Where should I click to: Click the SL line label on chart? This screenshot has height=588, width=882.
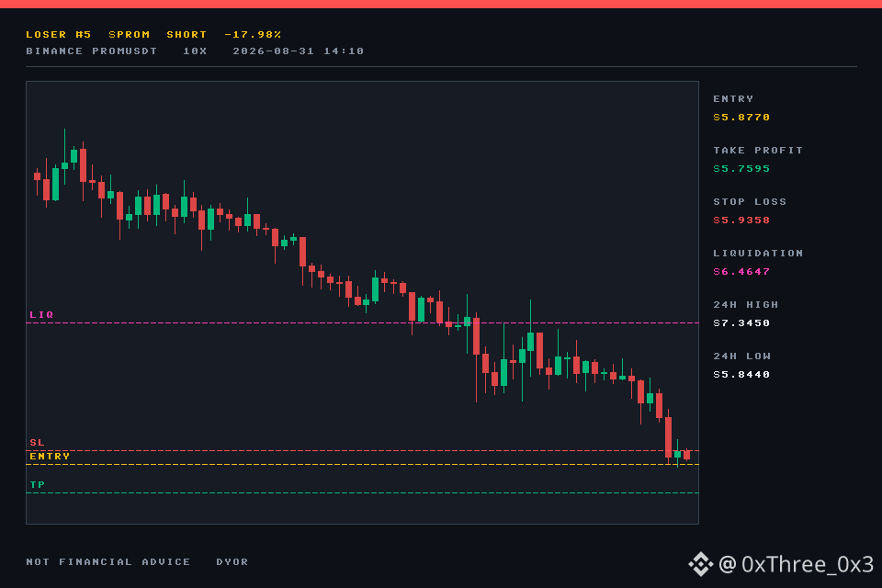(x=37, y=443)
